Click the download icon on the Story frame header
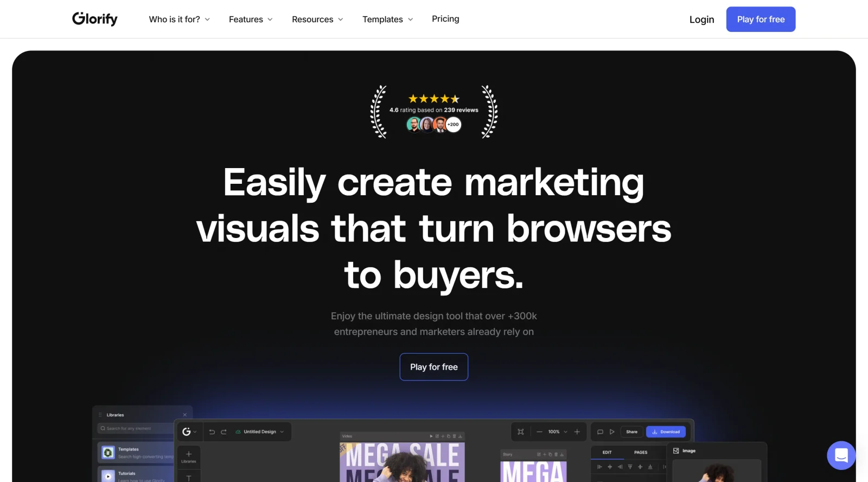Image resolution: width=868 pixels, height=482 pixels. (562, 454)
